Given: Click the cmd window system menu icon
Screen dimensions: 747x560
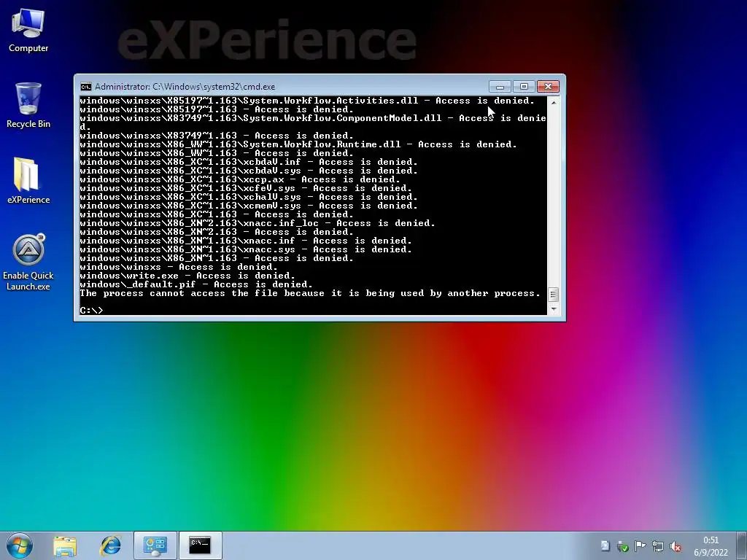Looking at the screenshot, I should pyautogui.click(x=86, y=87).
